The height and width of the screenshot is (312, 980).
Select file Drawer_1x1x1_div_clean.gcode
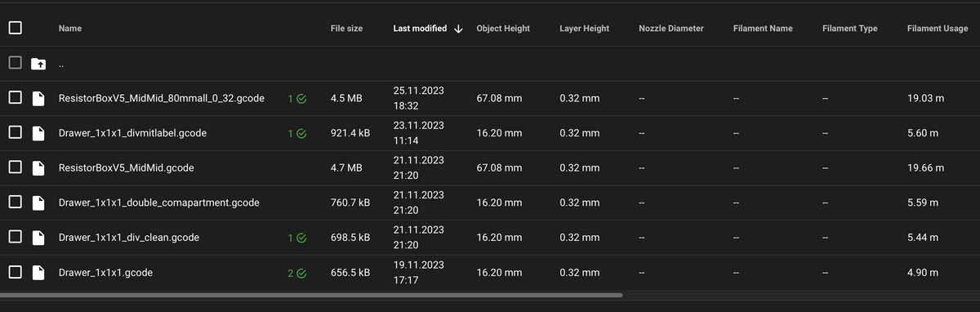pos(129,237)
